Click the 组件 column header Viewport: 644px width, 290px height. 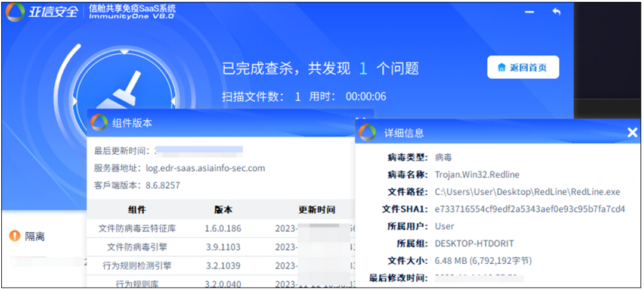[x=137, y=210]
